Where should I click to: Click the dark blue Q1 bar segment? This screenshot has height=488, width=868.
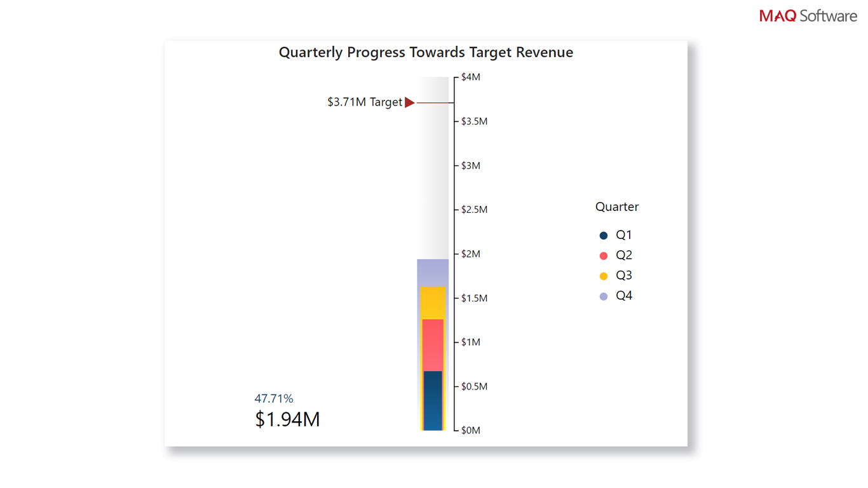point(433,401)
